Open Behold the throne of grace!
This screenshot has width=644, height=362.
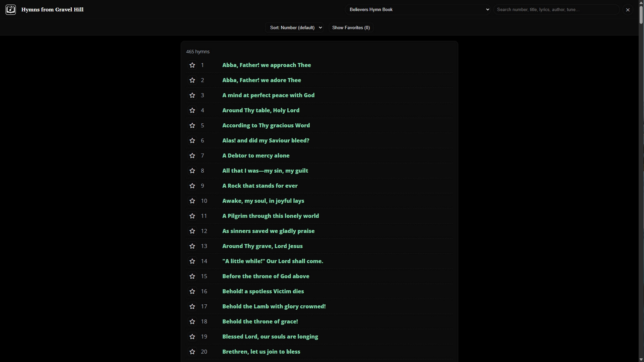[x=260, y=321]
